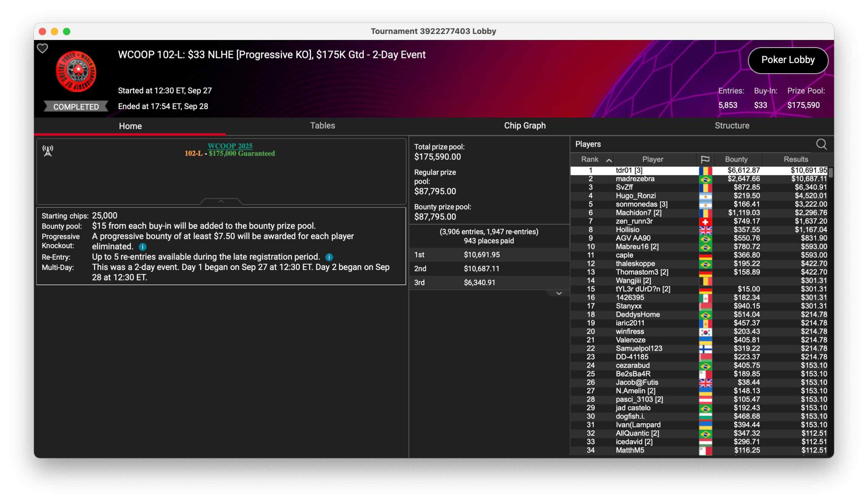The image size is (868, 503).
Task: Click info icon beside Re-Entry description
Action: click(329, 257)
